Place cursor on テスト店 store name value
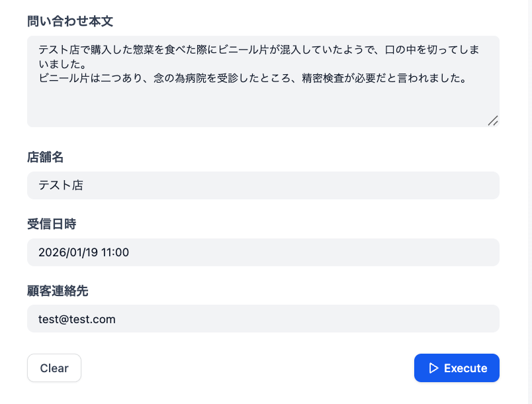Image resolution: width=532 pixels, height=404 pixels. click(x=61, y=185)
